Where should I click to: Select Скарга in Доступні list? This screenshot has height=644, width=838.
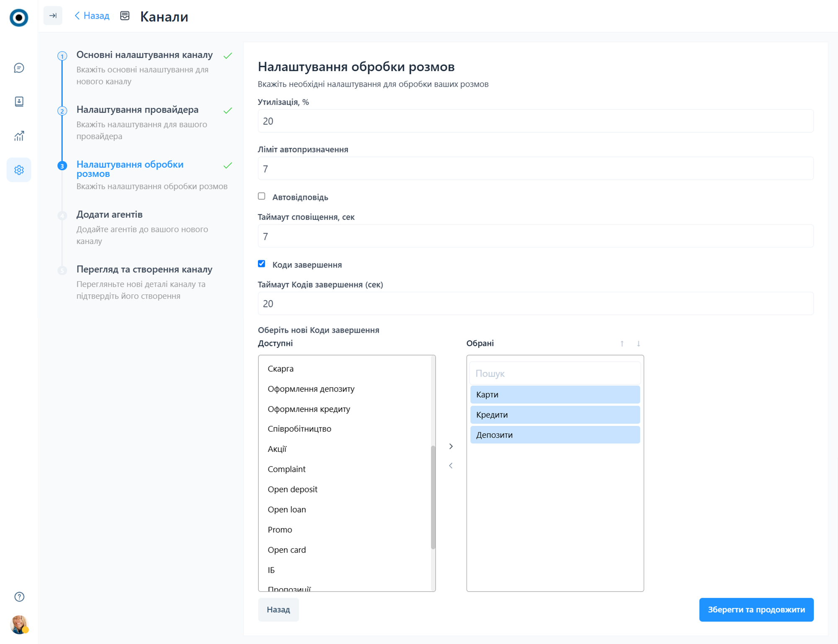click(281, 369)
